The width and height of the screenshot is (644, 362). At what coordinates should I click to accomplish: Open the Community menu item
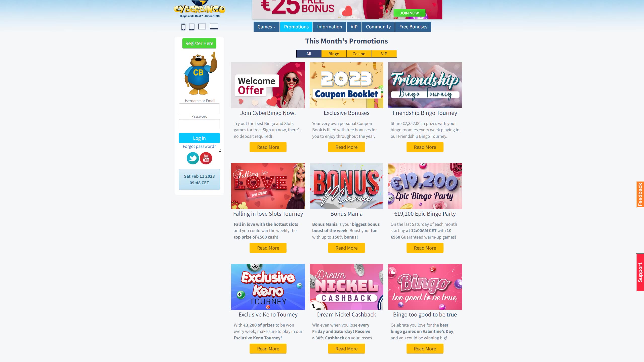[378, 27]
